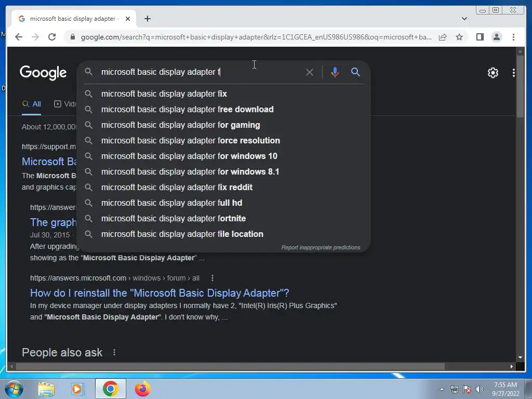Screen dimensions: 532x399
Task: Select suggestion ending in 'free download'
Action: (224, 109)
